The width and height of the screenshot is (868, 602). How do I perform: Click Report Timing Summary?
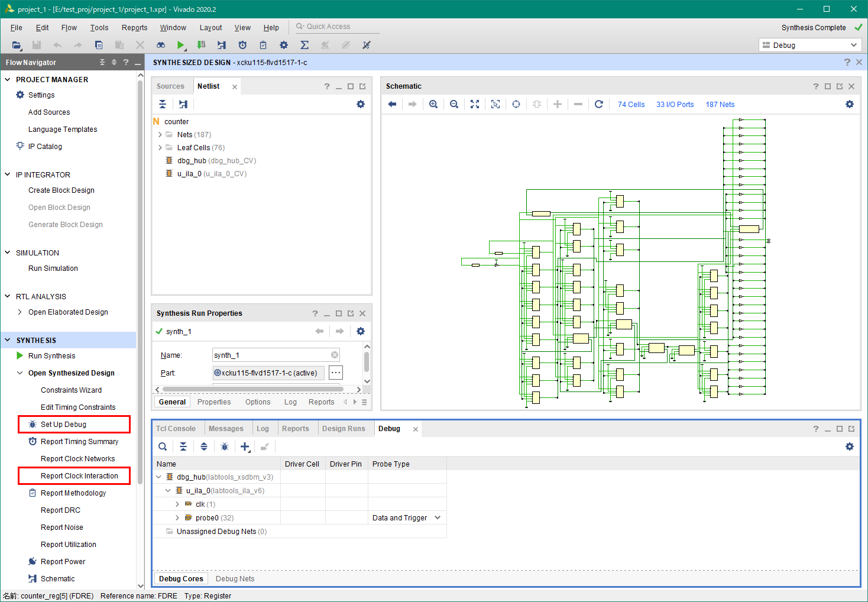[x=79, y=442]
